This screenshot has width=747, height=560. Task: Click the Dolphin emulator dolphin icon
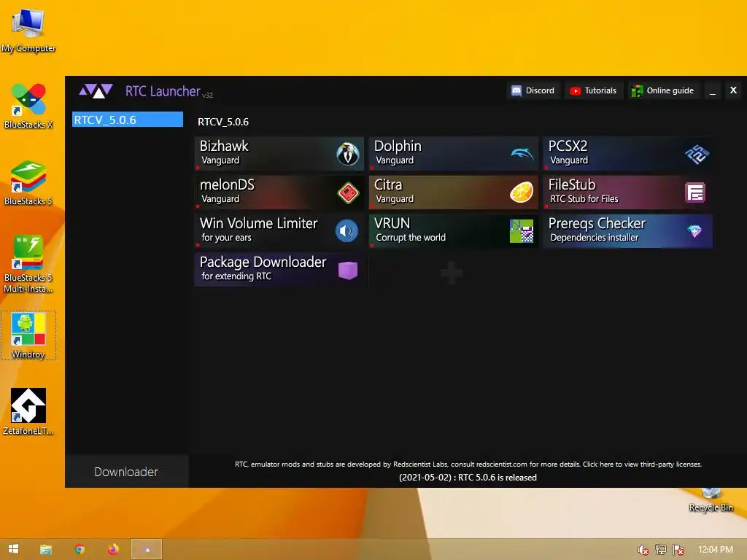click(522, 153)
